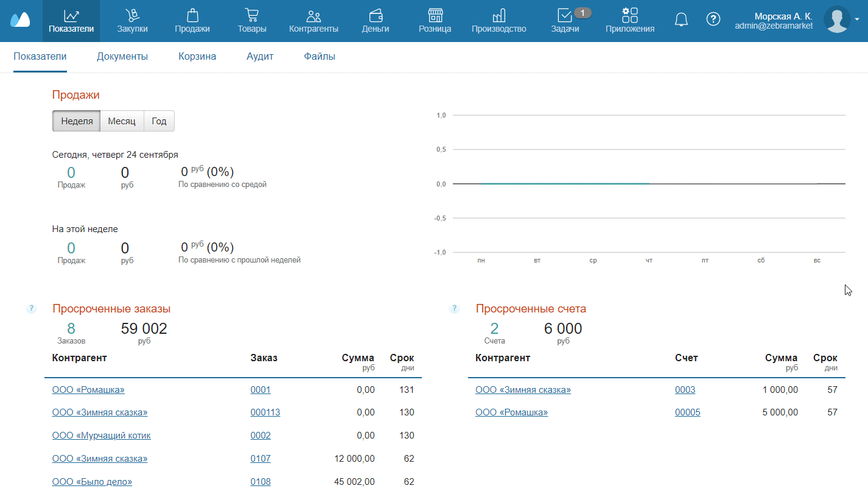This screenshot has height=494, width=868.
Task: Open the Контрагенты people icon
Action: tap(313, 16)
